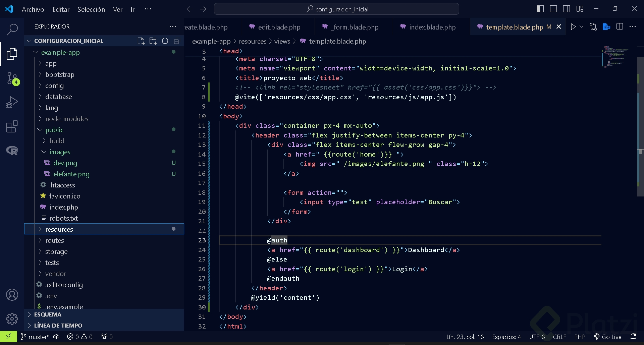
Task: Click the master branch indicator
Action: coord(35,337)
